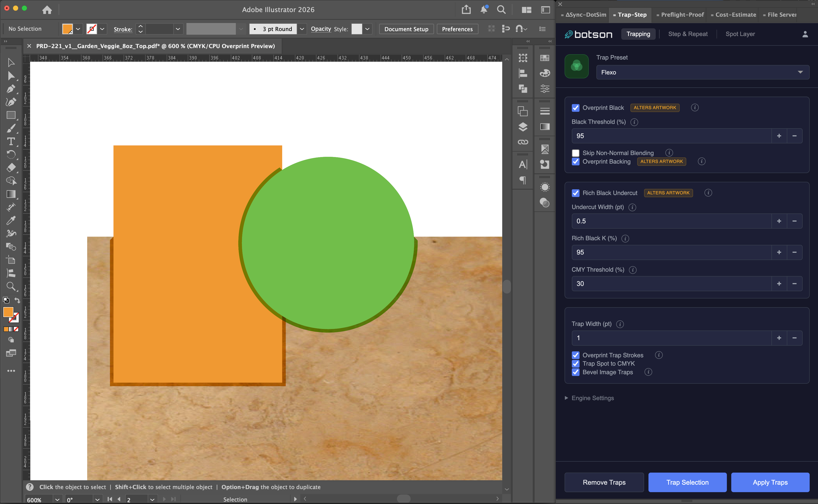Viewport: 818px width, 504px height.
Task: Switch to the Step & Repeat tab
Action: pyautogui.click(x=688, y=34)
